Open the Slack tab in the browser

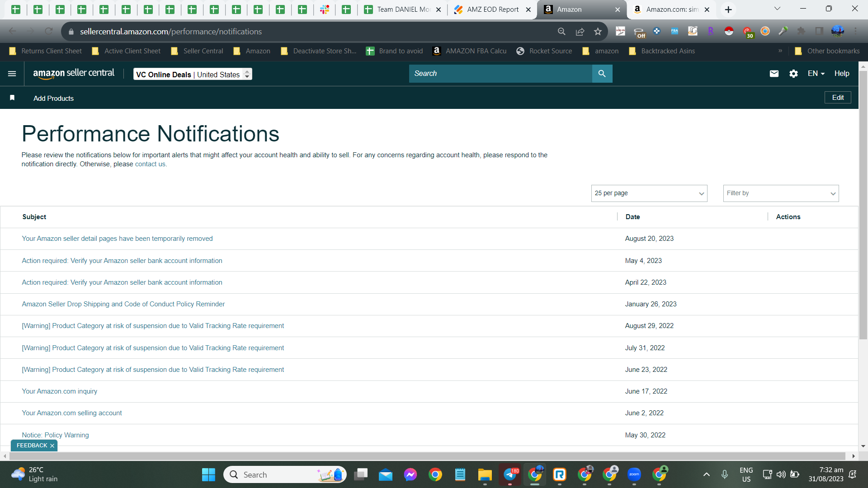325,9
